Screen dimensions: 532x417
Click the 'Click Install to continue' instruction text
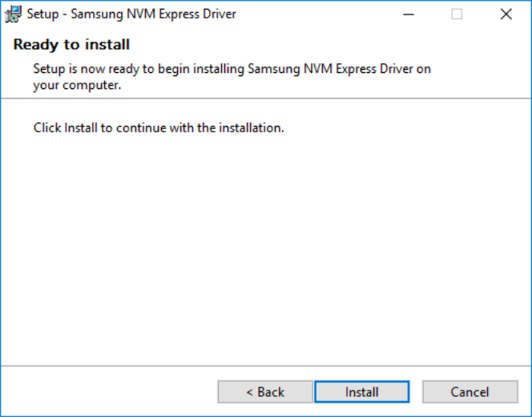(159, 128)
